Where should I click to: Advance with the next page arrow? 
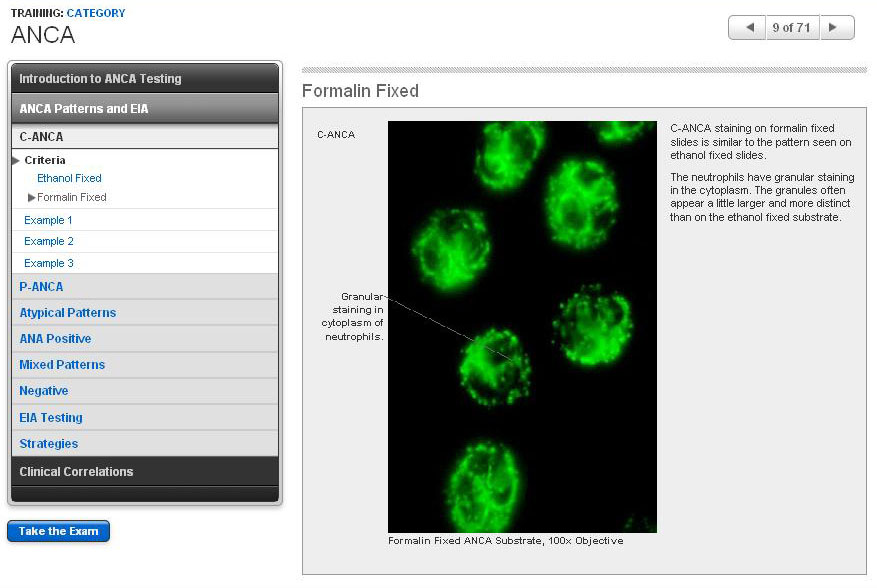pyautogui.click(x=835, y=28)
